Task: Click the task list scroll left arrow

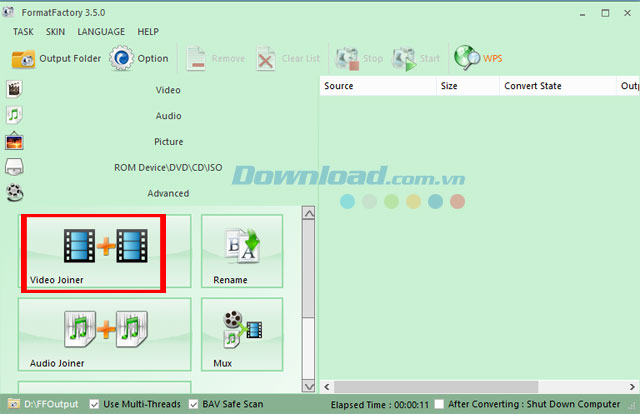Action: [x=327, y=387]
